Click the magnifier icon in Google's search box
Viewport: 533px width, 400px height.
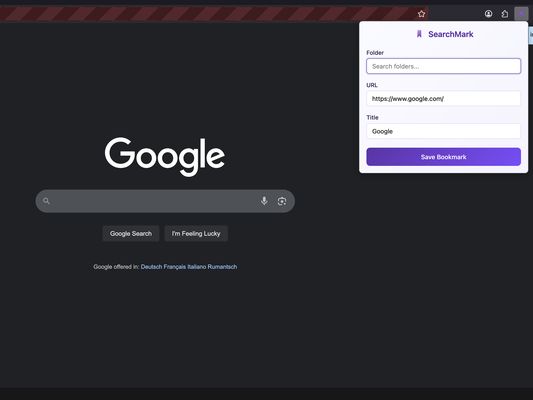coord(46,201)
